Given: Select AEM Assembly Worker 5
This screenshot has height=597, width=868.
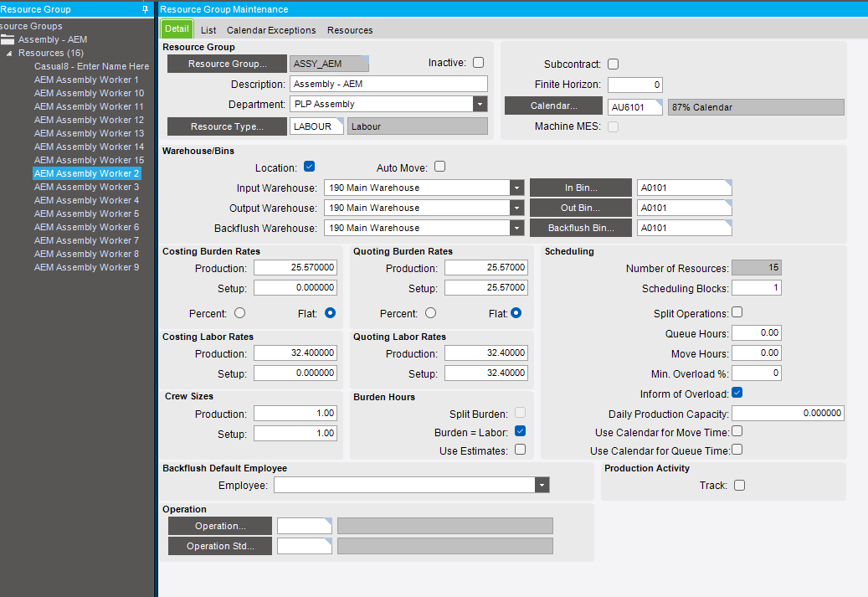Looking at the screenshot, I should (x=86, y=214).
